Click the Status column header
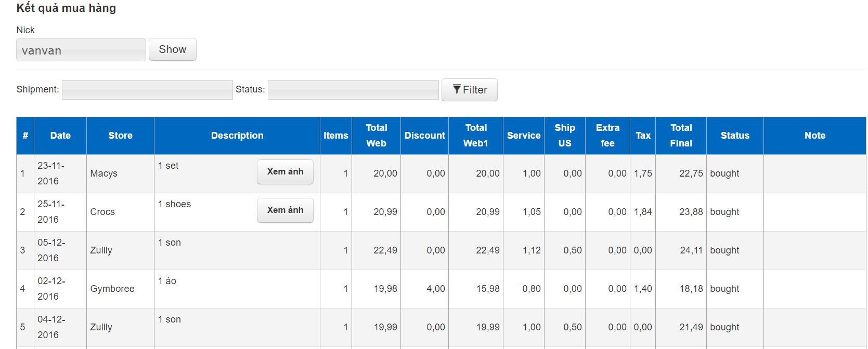This screenshot has width=868, height=349. (x=734, y=136)
